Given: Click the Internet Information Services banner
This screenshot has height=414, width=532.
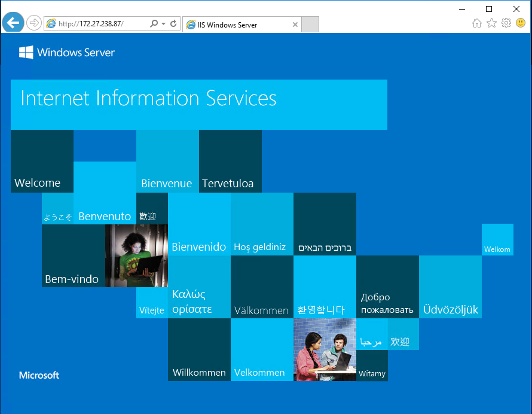Looking at the screenshot, I should tap(199, 105).
